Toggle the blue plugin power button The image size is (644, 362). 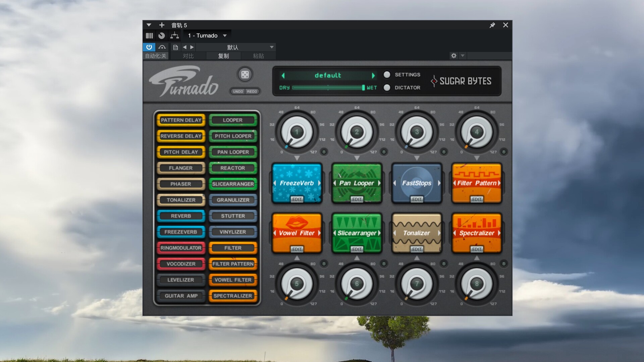[149, 47]
